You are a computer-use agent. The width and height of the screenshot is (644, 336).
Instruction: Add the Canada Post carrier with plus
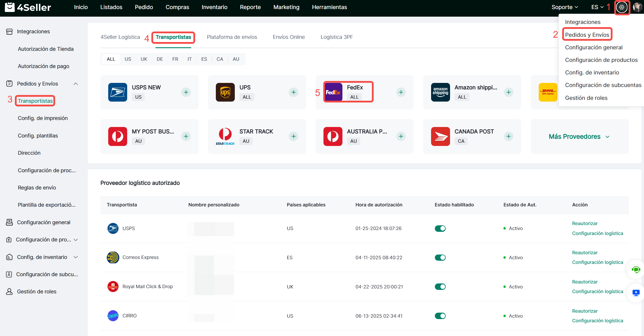click(508, 136)
